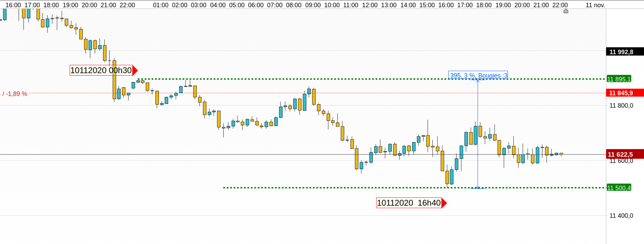
Task: Click the 16:00 label at left of time axis
Action: click(x=13, y=5)
